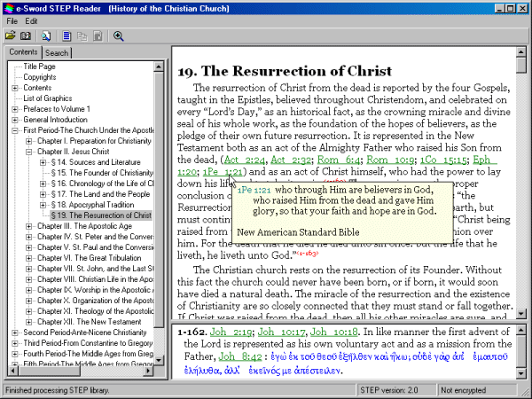This screenshot has width=532, height=399.
Task: Open the Joh 10:18 footnote link
Action: coord(334,332)
